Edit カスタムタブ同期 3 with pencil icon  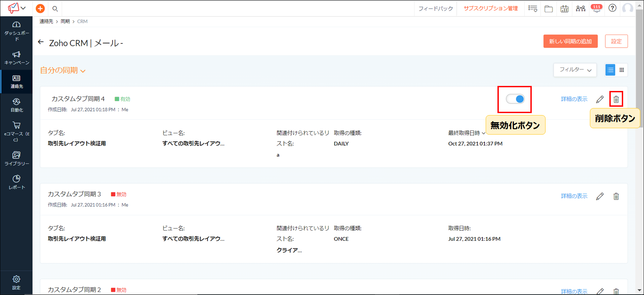[x=600, y=196]
